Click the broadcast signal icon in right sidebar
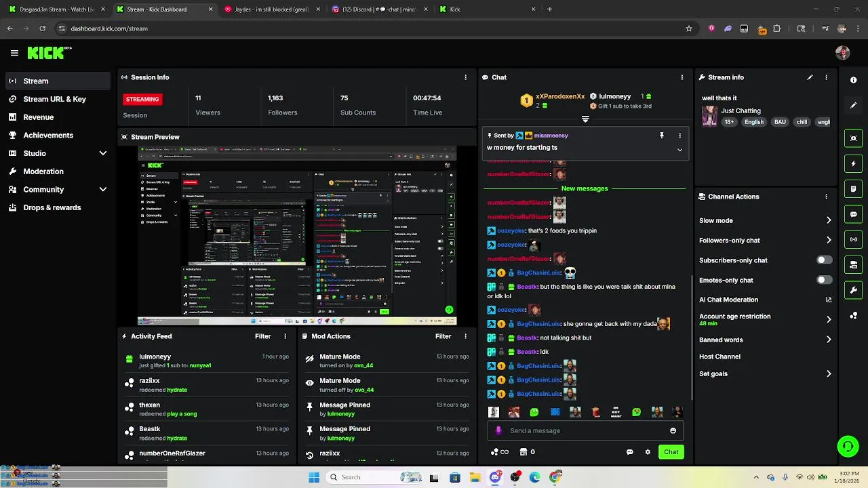Screen dimensions: 868x488 pyautogui.click(x=854, y=239)
